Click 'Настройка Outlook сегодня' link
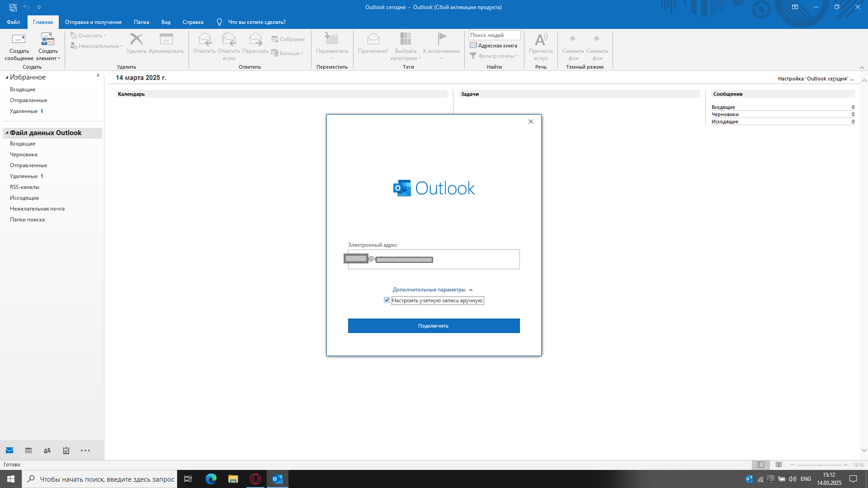 click(816, 79)
